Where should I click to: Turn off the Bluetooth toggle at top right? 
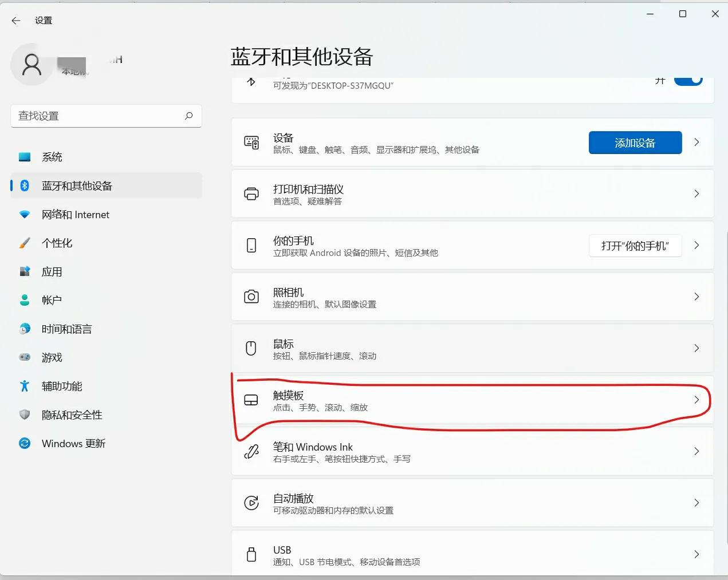[x=688, y=80]
